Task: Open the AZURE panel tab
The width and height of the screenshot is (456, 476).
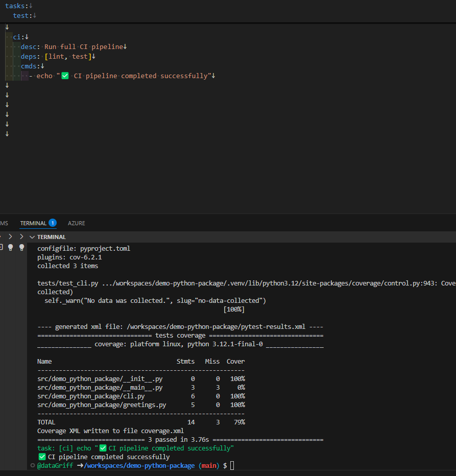Action: coord(76,223)
